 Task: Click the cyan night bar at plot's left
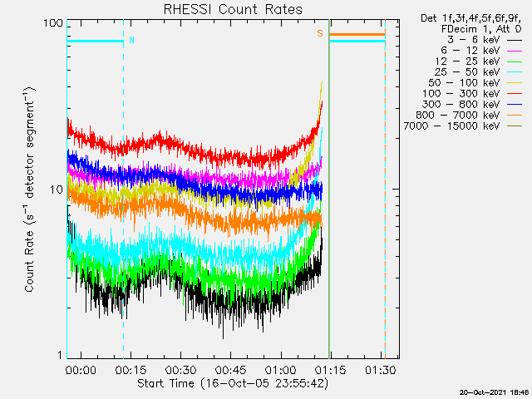[95, 42]
